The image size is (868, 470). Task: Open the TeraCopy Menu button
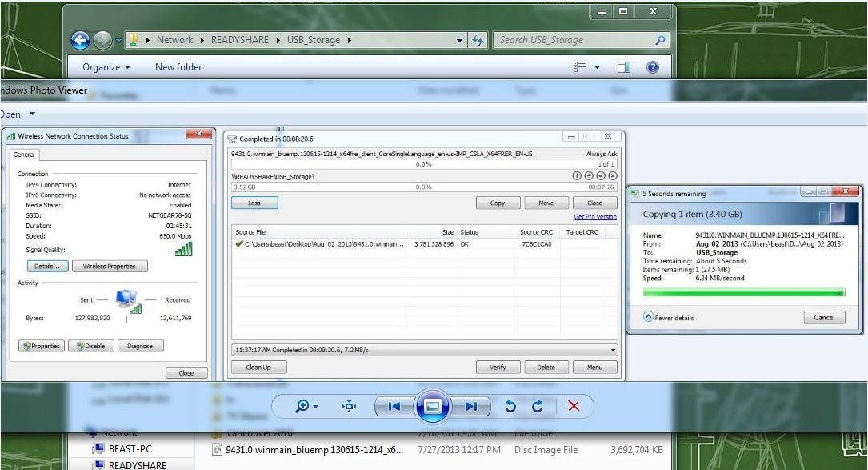tap(594, 367)
